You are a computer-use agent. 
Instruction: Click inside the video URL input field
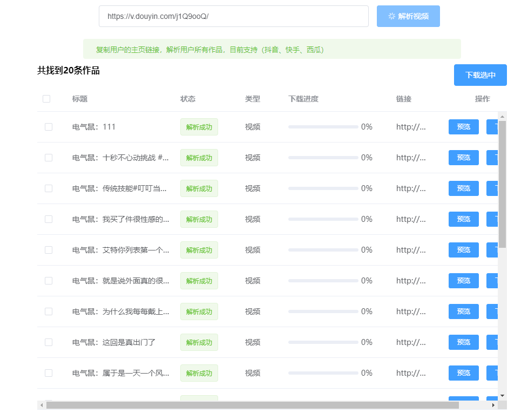(234, 16)
